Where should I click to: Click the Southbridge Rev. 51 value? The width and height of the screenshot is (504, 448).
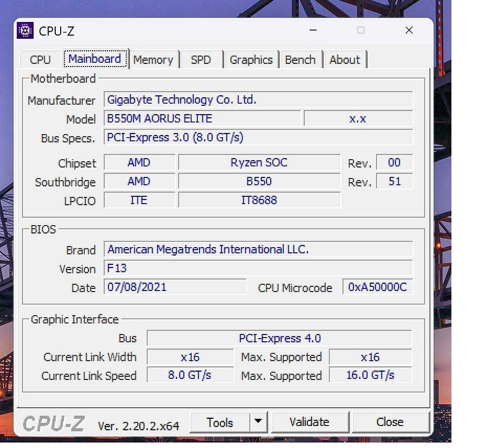point(394,181)
